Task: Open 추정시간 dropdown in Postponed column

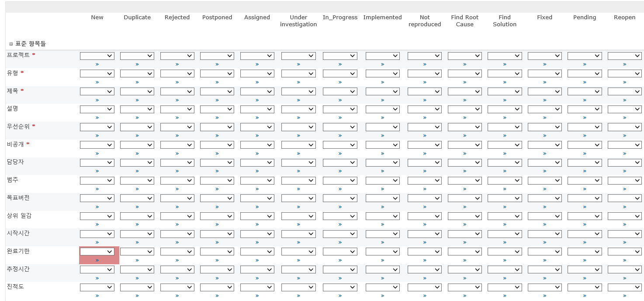Action: pos(217,269)
